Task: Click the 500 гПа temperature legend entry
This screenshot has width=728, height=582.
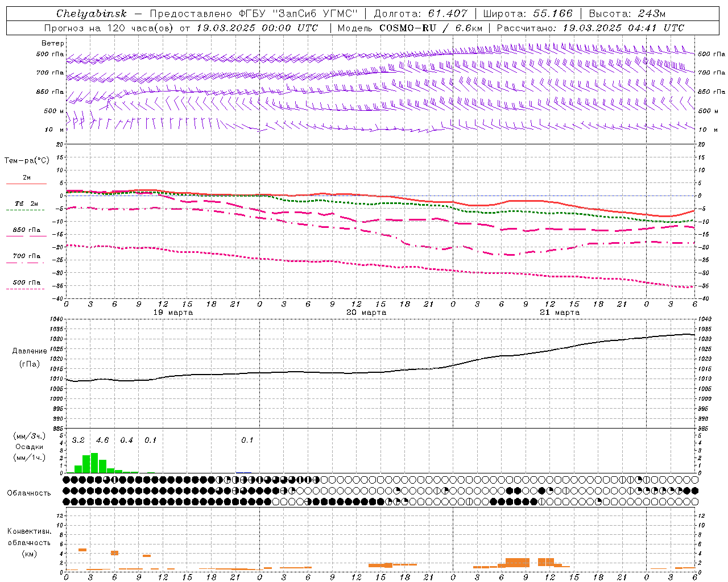Action: 27,282
